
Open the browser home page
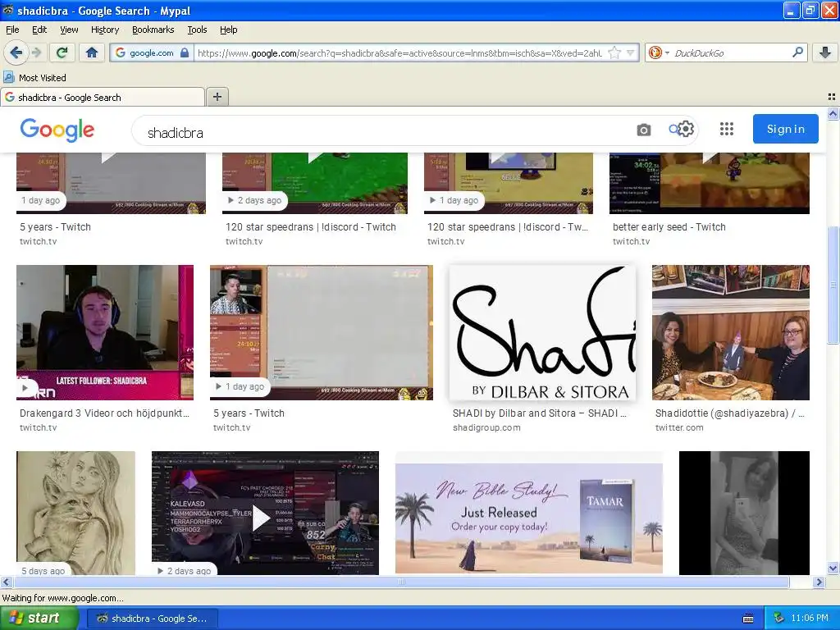(92, 52)
